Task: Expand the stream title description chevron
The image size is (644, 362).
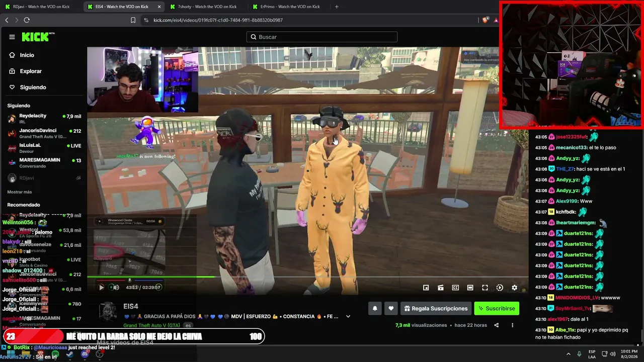Action: tap(348, 316)
